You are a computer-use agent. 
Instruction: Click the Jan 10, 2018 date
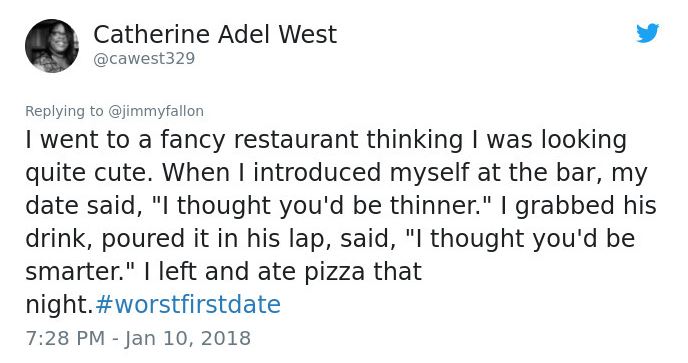pyautogui.click(x=188, y=338)
